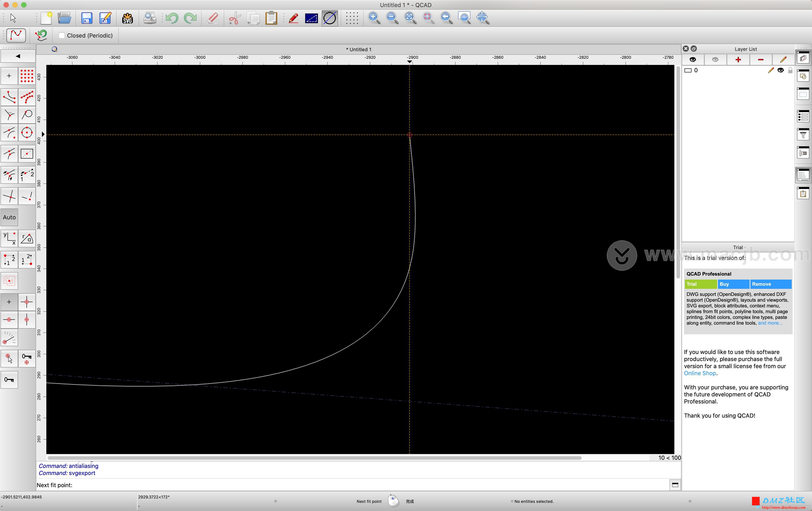Screen dimensions: 812x511
Task: Choose restrict vertically option
Action: (27, 320)
